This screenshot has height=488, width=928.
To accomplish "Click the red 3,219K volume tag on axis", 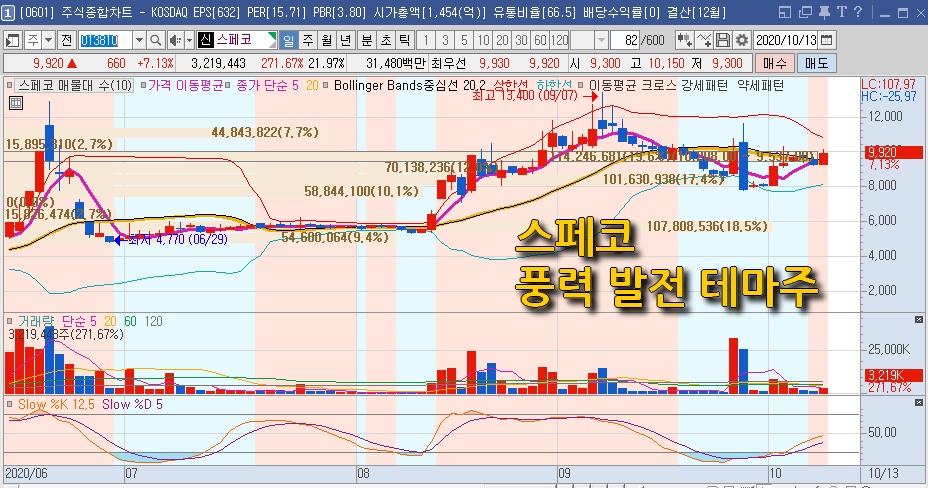I will pyautogui.click(x=894, y=375).
